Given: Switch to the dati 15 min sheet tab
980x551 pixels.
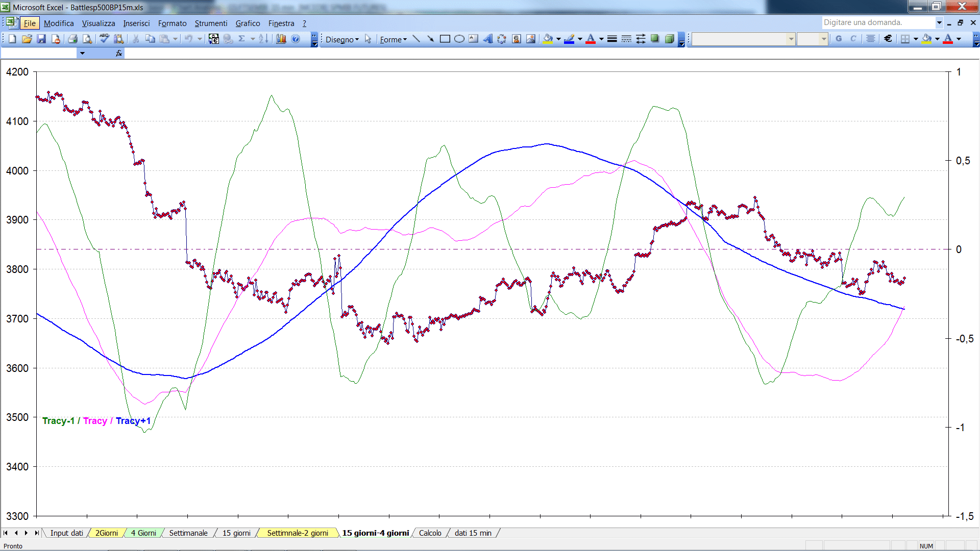Looking at the screenshot, I should 473,533.
